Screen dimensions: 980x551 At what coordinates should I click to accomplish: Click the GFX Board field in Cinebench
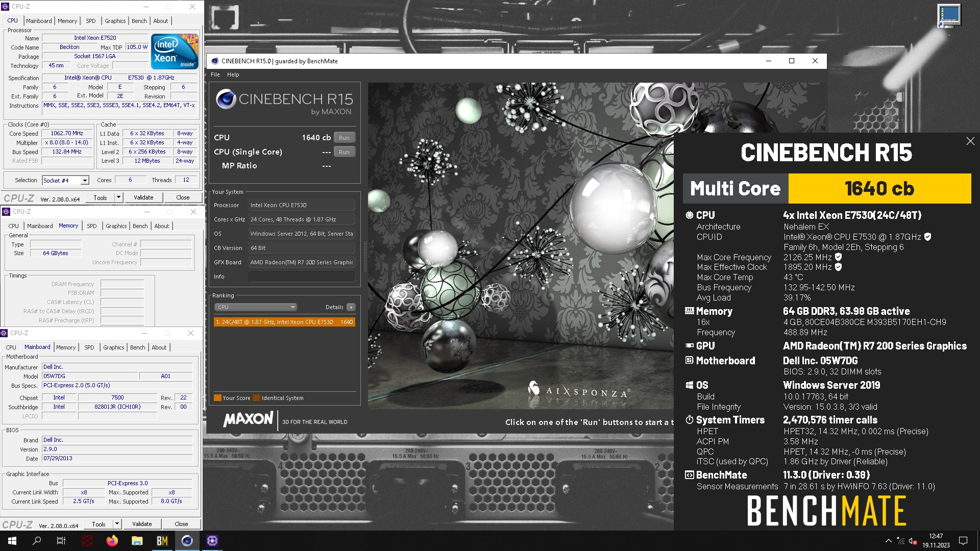coord(302,262)
